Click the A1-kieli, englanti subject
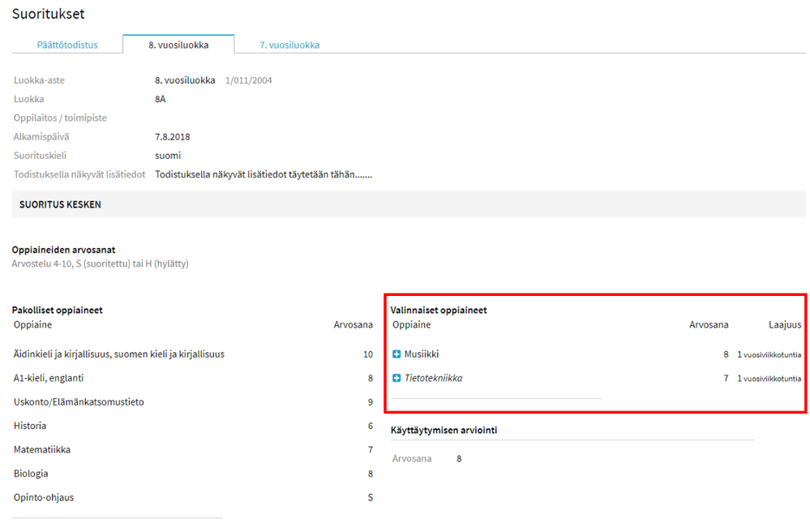 pyautogui.click(x=49, y=378)
